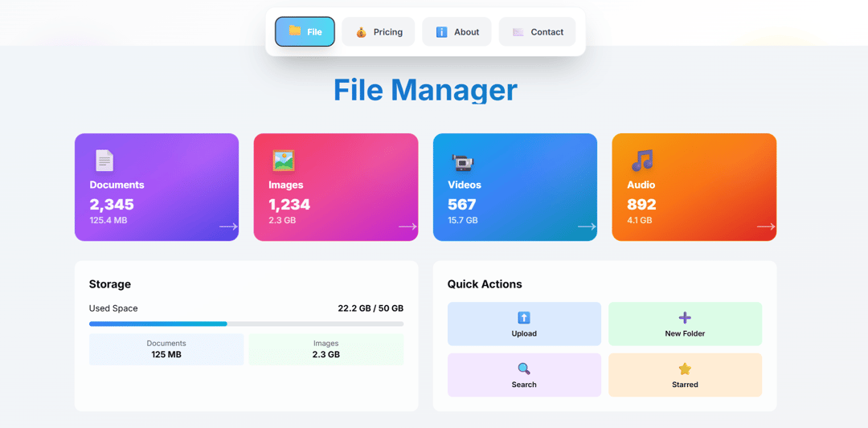Screen dimensions: 868x428
Task: Click the picture frame icon on Images card
Action: pyautogui.click(x=284, y=161)
